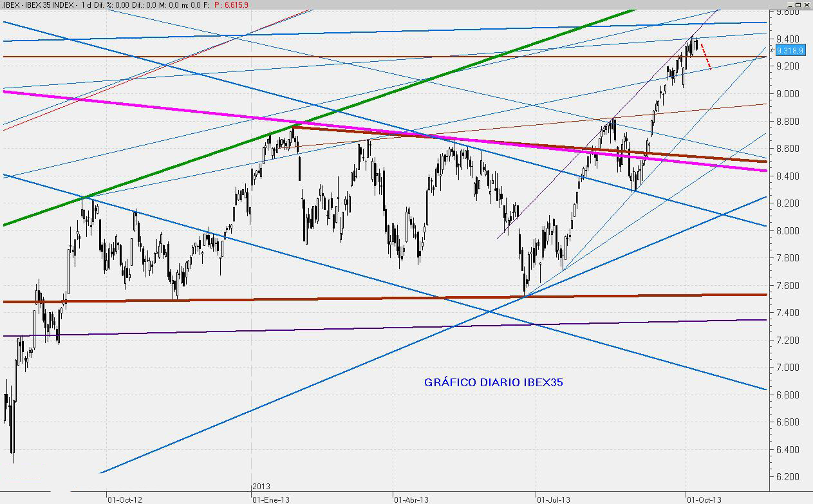813x504 pixels.
Task: Click the 8.000 price axis label
Action: click(x=789, y=230)
